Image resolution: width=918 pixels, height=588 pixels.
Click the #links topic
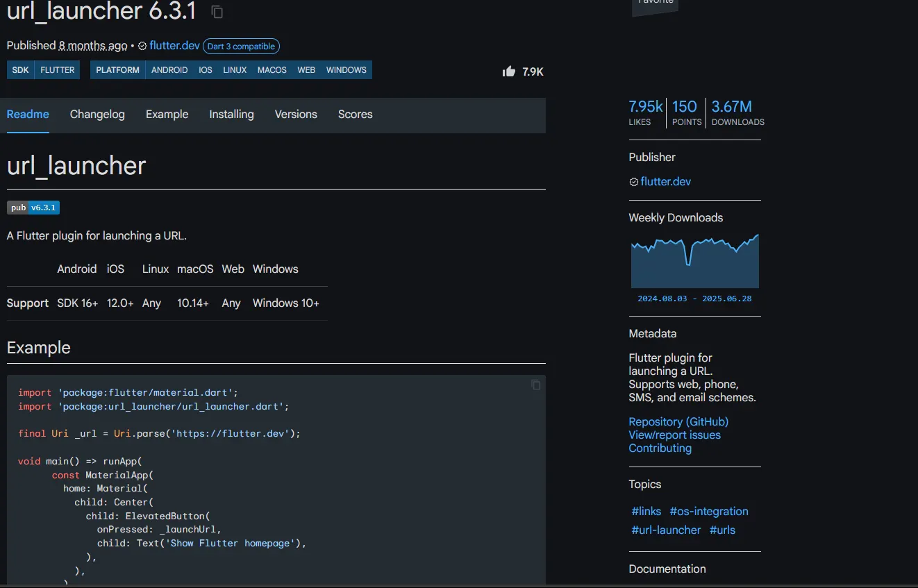[x=646, y=512]
